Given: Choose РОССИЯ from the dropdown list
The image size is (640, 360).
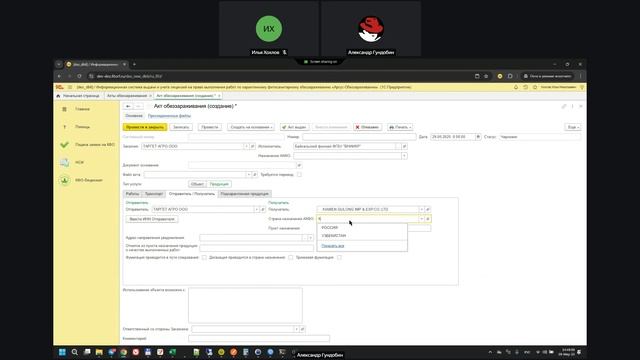Looking at the screenshot, I should click(330, 228).
